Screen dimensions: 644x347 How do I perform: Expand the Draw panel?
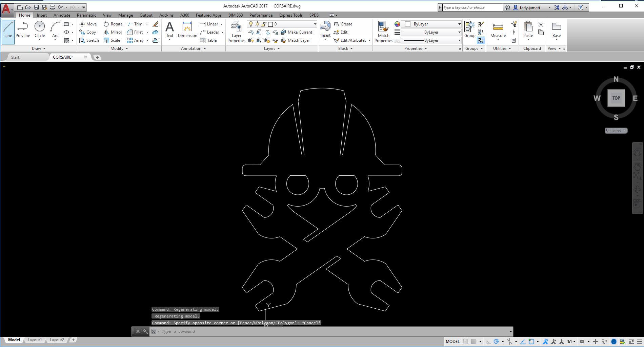(x=39, y=49)
